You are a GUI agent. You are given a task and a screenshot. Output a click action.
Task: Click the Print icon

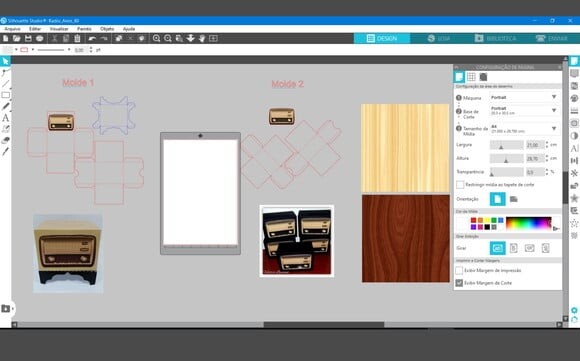point(40,38)
